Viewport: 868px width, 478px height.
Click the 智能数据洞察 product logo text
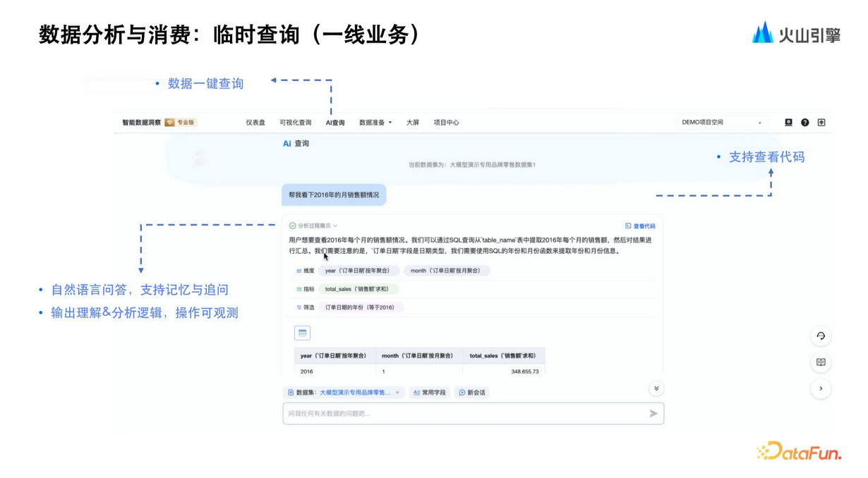(x=141, y=123)
